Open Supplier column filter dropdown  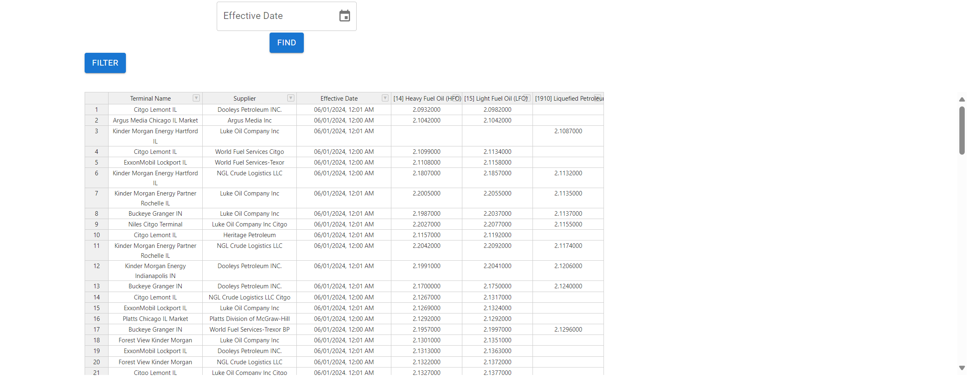tap(291, 98)
